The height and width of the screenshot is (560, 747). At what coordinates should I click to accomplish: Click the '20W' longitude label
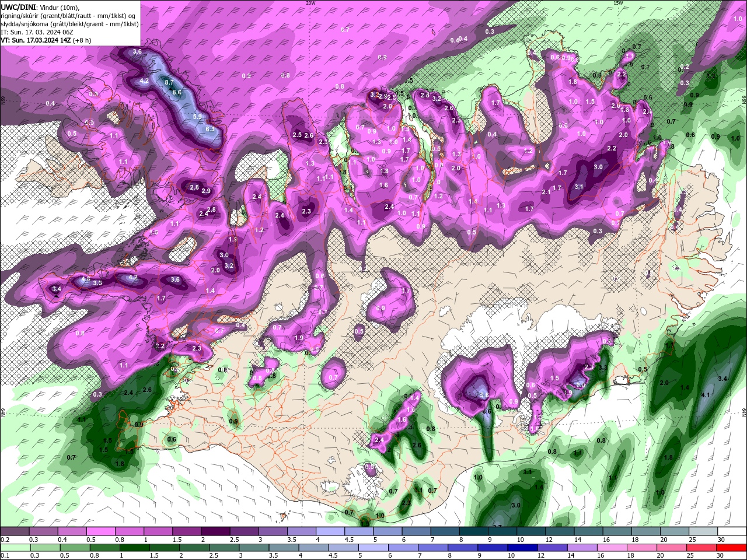(x=310, y=3)
